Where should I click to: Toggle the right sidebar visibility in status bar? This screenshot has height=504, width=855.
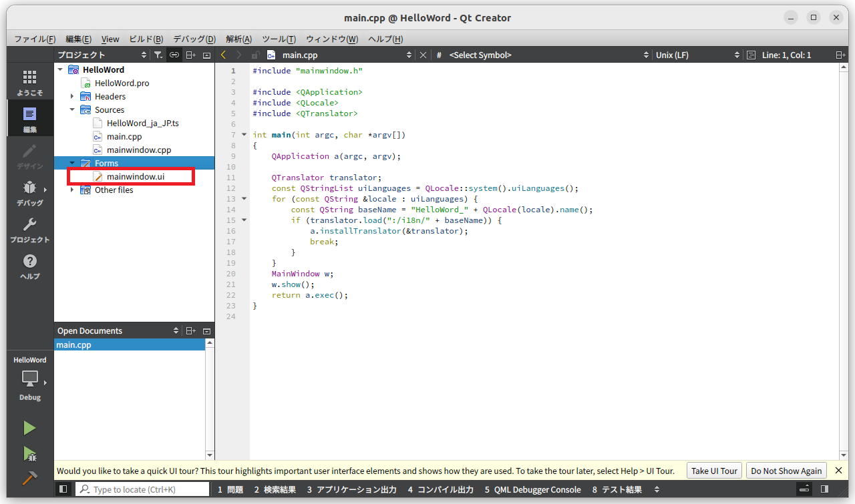point(824,489)
